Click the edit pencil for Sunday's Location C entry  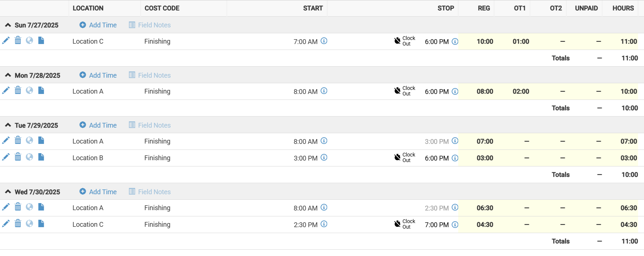pos(6,41)
